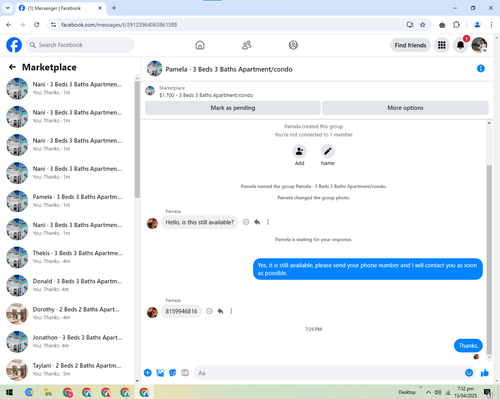
Task: Open the Chrome three-dot menu
Action: 491,25
